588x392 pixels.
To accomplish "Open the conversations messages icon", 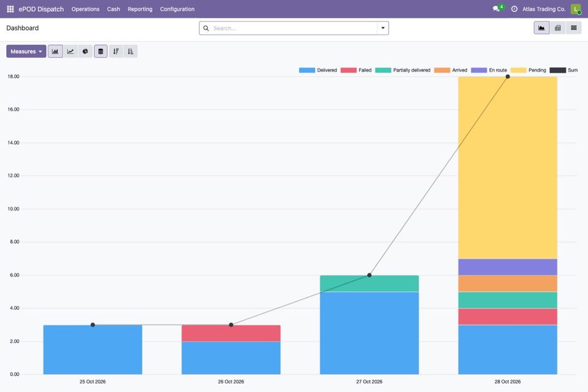I will click(x=497, y=9).
